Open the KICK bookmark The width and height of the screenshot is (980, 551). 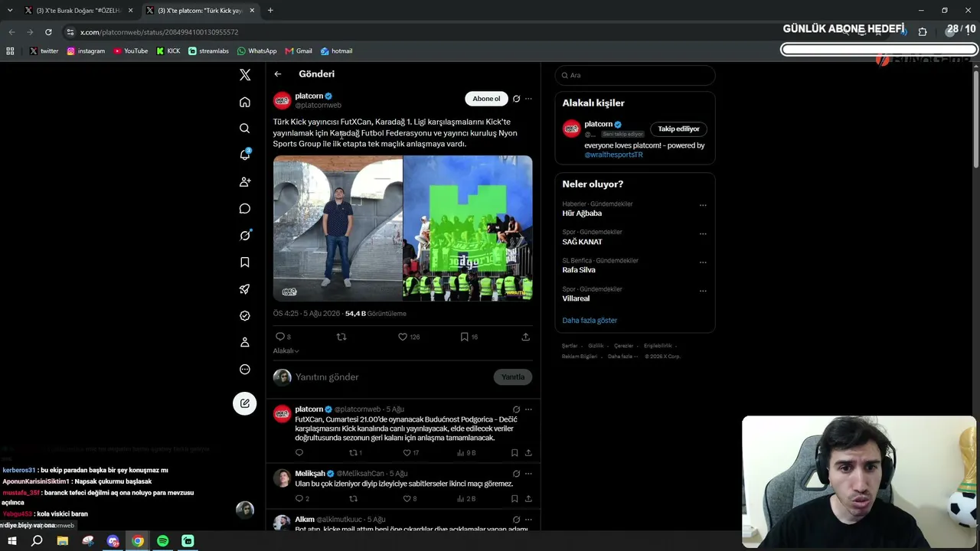(x=168, y=51)
